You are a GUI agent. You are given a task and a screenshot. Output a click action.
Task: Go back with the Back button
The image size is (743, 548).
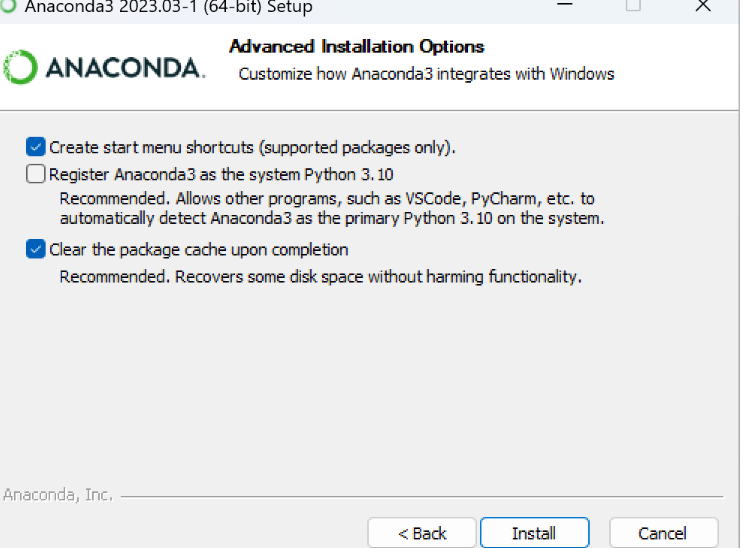[x=422, y=533]
